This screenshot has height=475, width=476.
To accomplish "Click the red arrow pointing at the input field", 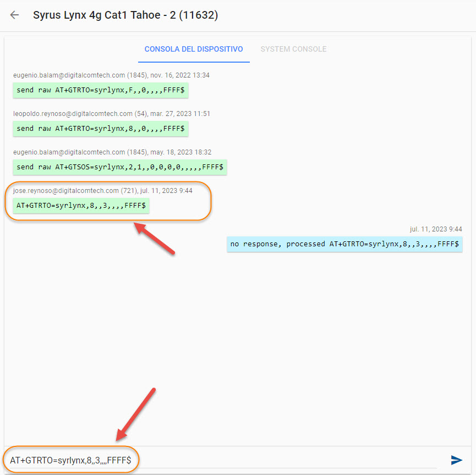I will pos(136,413).
